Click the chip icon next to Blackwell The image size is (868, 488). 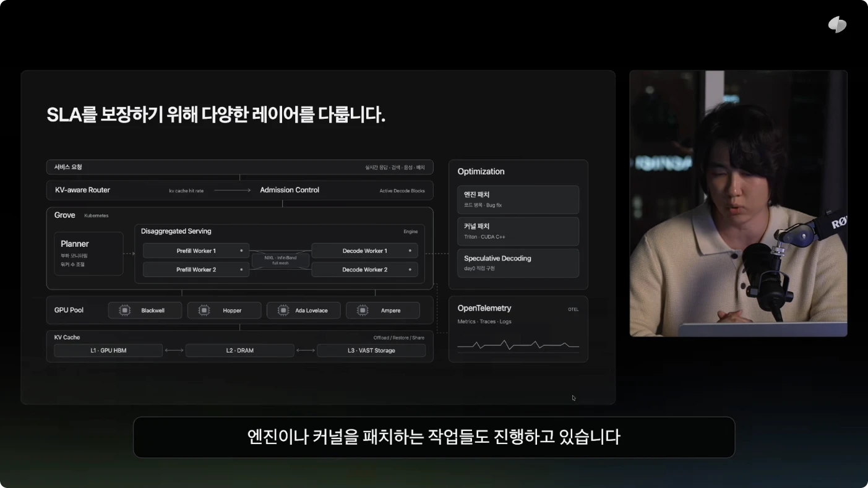coord(124,310)
